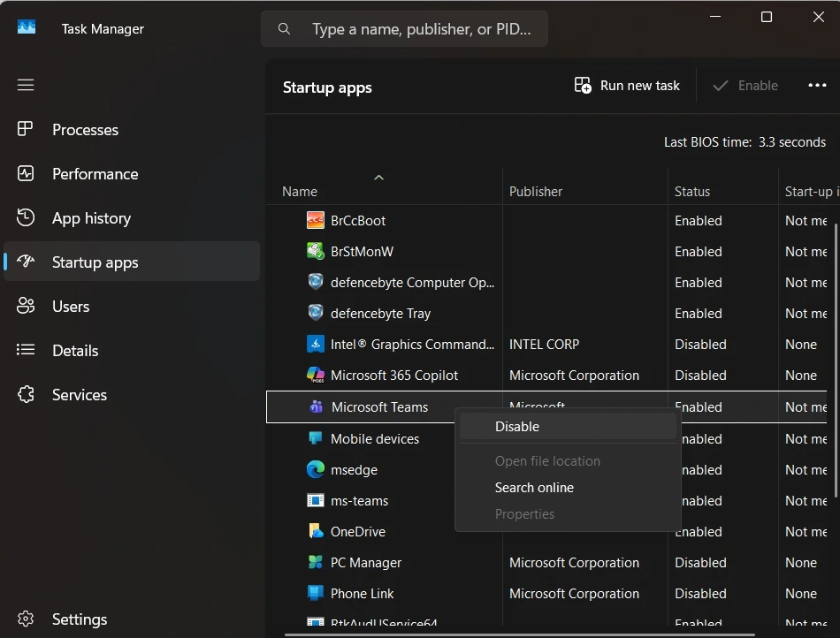Image resolution: width=840 pixels, height=638 pixels.
Task: Sort by the Status column header
Action: click(x=692, y=191)
